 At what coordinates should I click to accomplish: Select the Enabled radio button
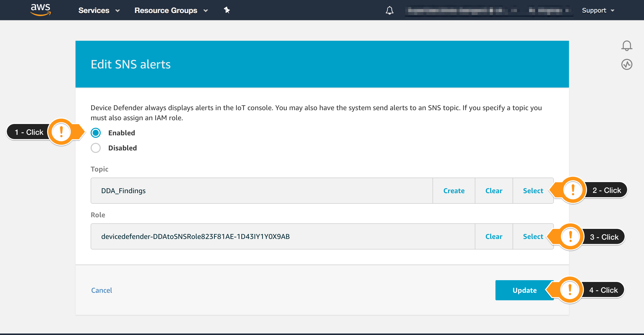click(x=96, y=133)
